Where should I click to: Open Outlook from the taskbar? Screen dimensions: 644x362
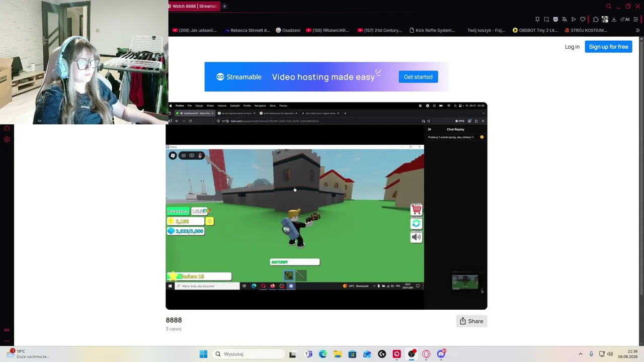(x=367, y=354)
